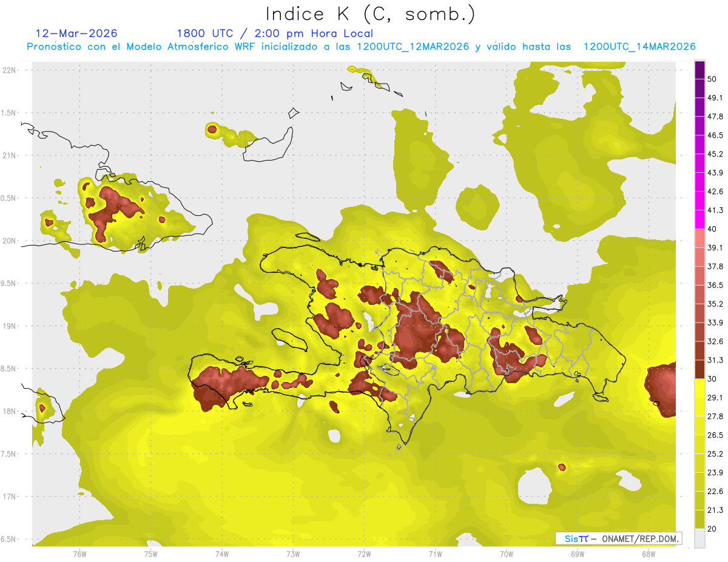Click the "SisTT - ONAMET/REP.DOM." credit box
Image resolution: width=728 pixels, height=562 pixels.
(x=618, y=538)
